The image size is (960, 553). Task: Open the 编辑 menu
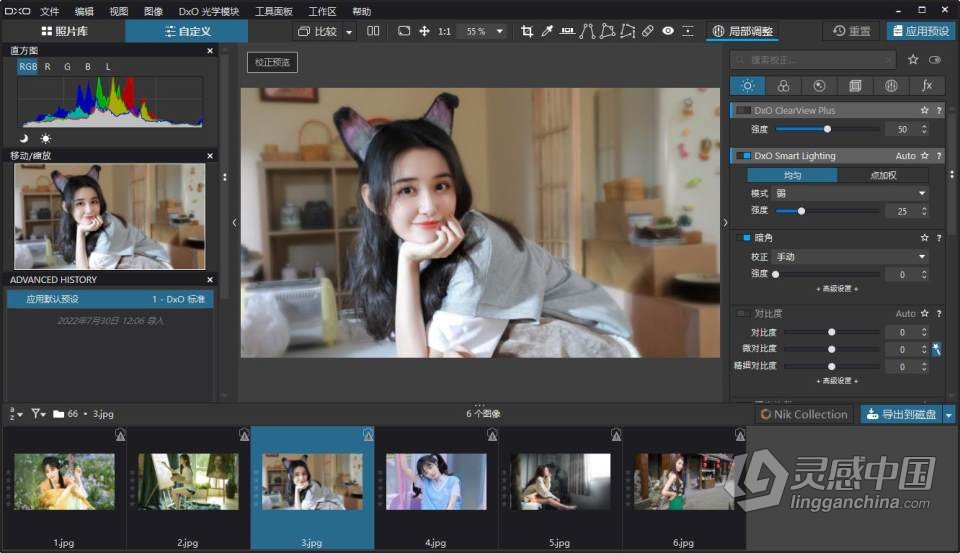click(x=84, y=11)
